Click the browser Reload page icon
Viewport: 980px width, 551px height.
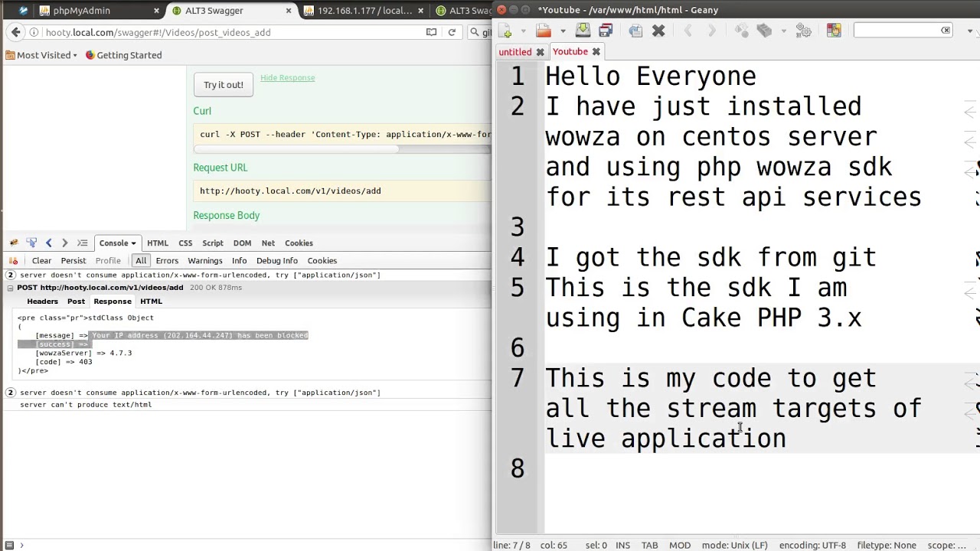click(452, 32)
